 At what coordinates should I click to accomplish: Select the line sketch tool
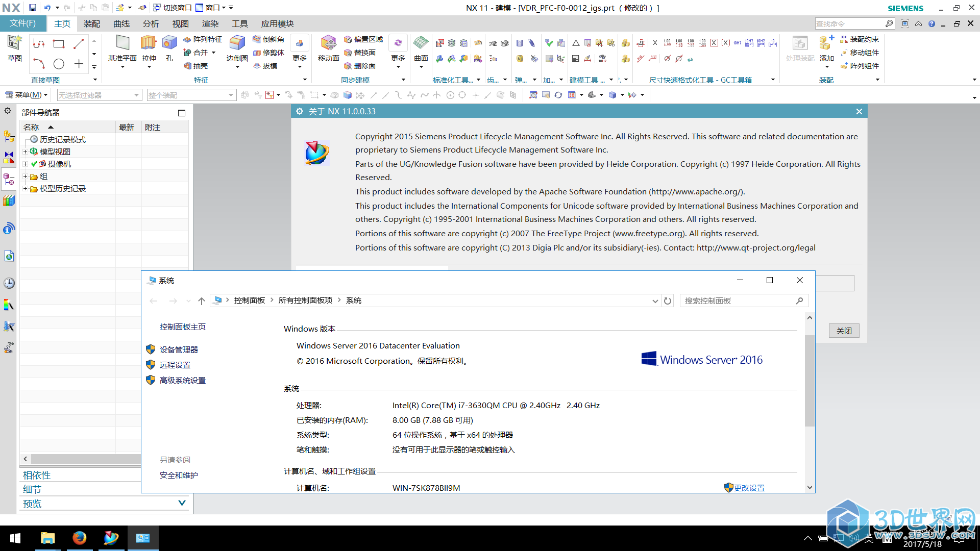pyautogui.click(x=79, y=44)
